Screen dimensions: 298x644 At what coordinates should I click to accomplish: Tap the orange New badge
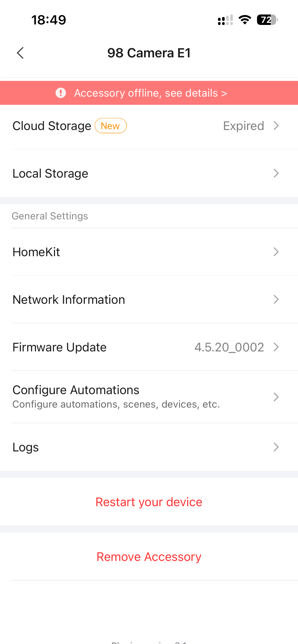(111, 126)
